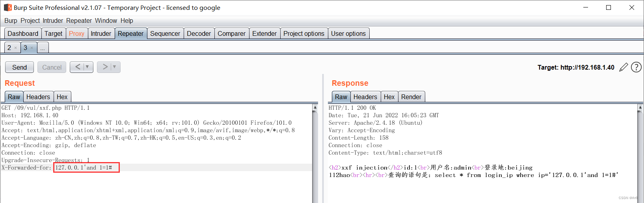The height and width of the screenshot is (203, 644).
Task: Minimize the Burp Suite window
Action: [x=586, y=7]
